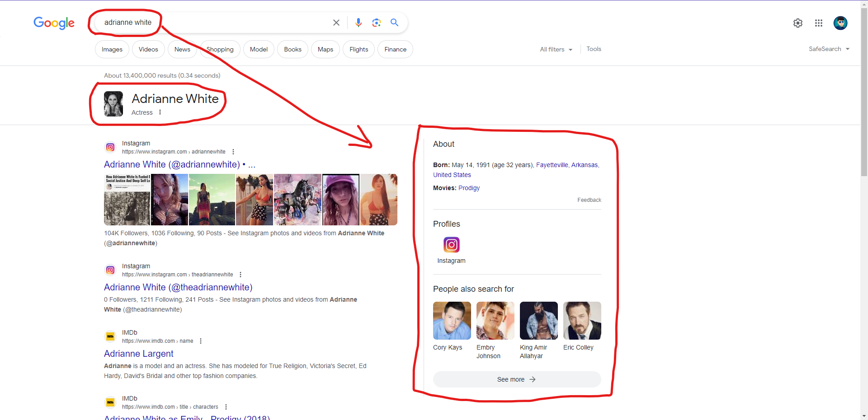Open the Google account avatar
Viewport: 868px width, 420px height.
coord(840,23)
